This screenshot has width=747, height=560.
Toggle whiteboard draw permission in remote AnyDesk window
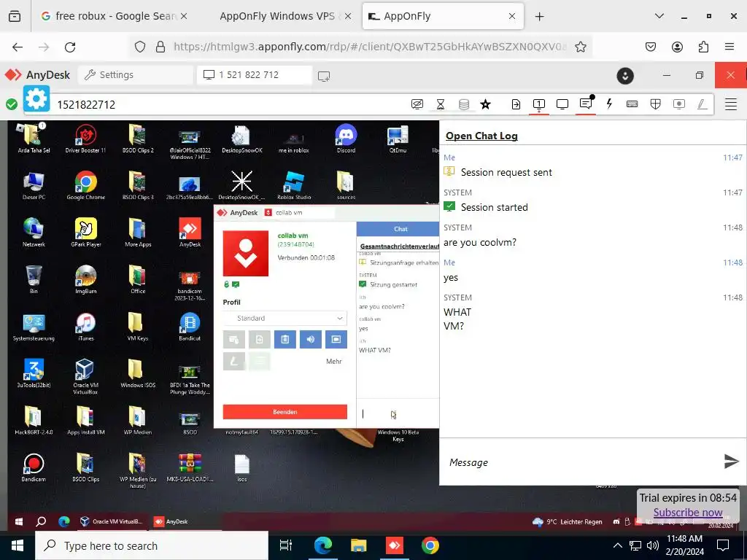[x=234, y=362]
